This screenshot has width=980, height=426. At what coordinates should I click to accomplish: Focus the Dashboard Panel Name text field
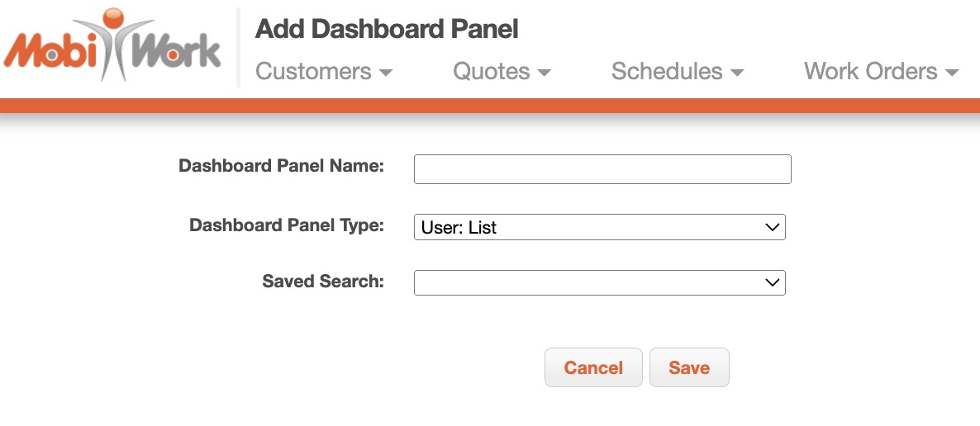(602, 169)
